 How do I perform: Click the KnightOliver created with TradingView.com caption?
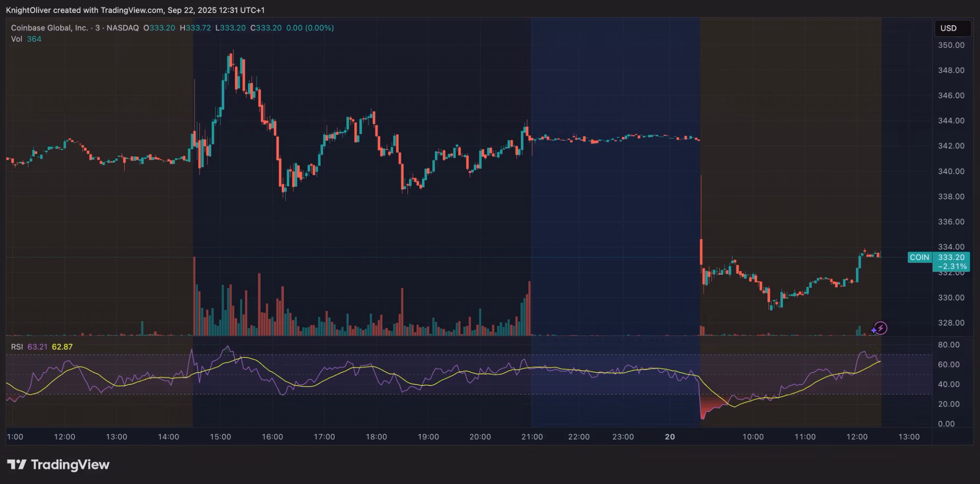coord(135,10)
